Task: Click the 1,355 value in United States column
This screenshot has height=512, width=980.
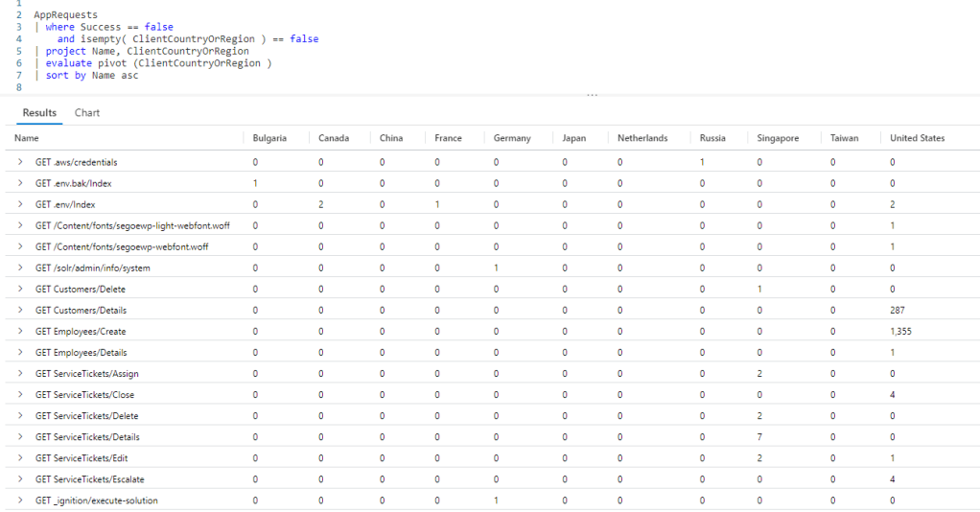Action: 902,331
